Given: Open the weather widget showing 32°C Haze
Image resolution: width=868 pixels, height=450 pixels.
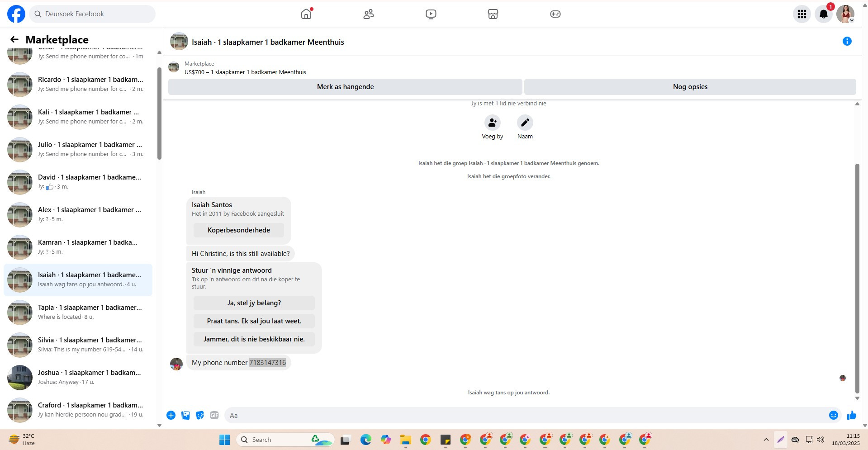Looking at the screenshot, I should [22, 440].
